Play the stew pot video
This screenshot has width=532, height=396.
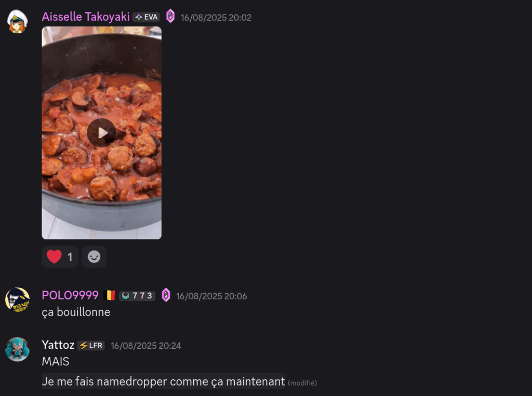click(101, 133)
